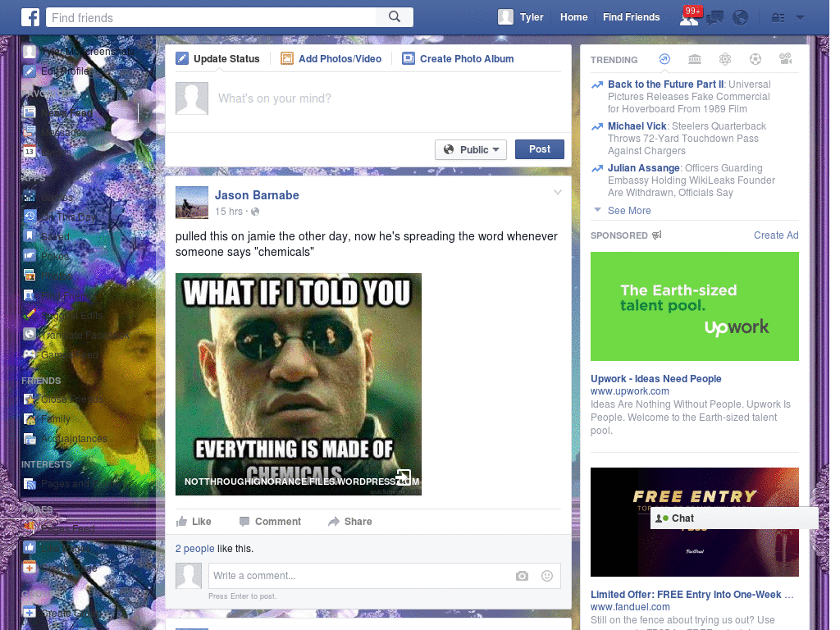This screenshot has width=840, height=630.
Task: Select the Create Photo Album tab
Action: click(459, 59)
